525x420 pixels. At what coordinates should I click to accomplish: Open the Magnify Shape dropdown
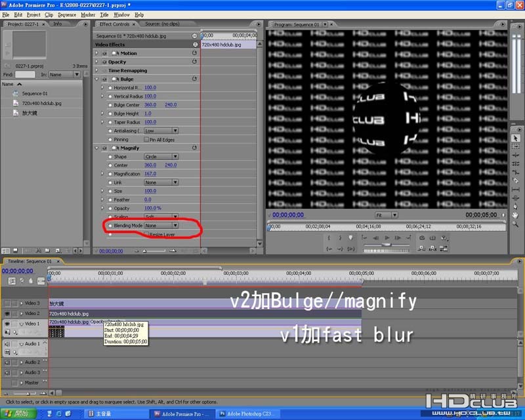pyautogui.click(x=161, y=156)
